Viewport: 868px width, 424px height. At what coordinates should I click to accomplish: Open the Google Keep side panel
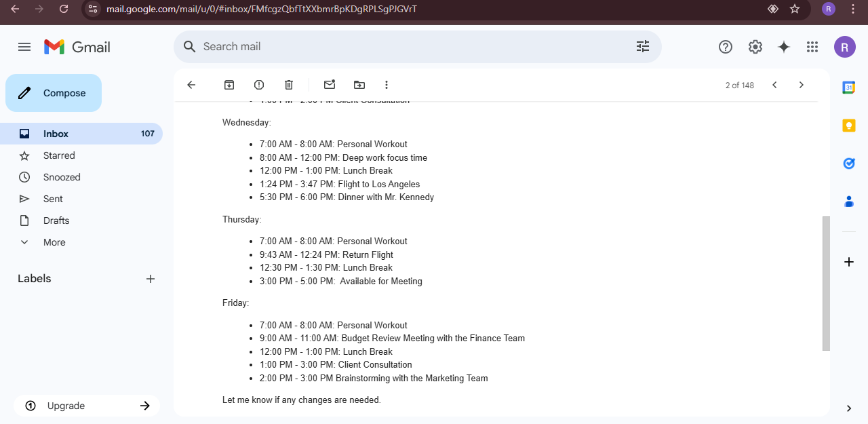848,126
